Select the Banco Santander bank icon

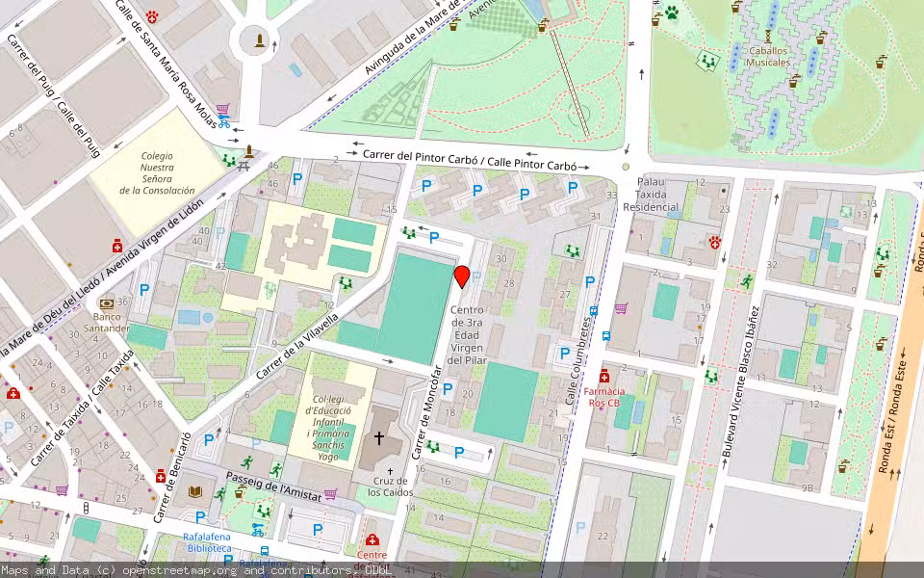[107, 304]
